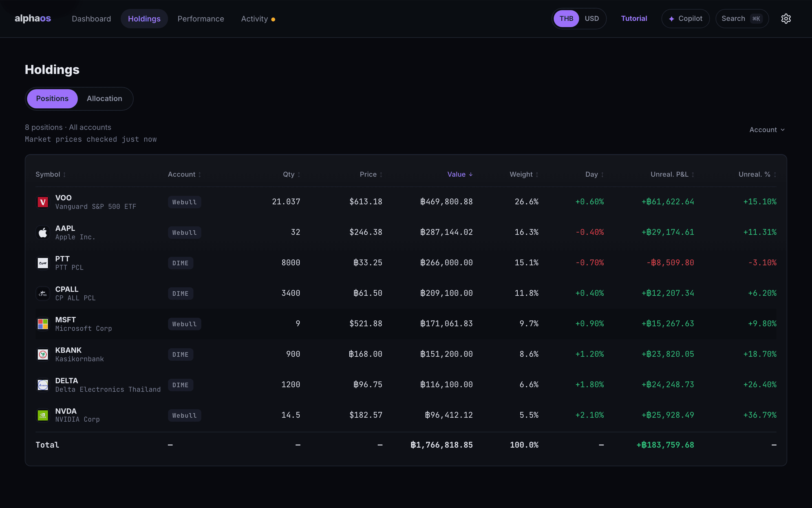Viewport: 812px width, 508px height.
Task: Click the MSFT Microsoft logo icon
Action: pyautogui.click(x=43, y=324)
